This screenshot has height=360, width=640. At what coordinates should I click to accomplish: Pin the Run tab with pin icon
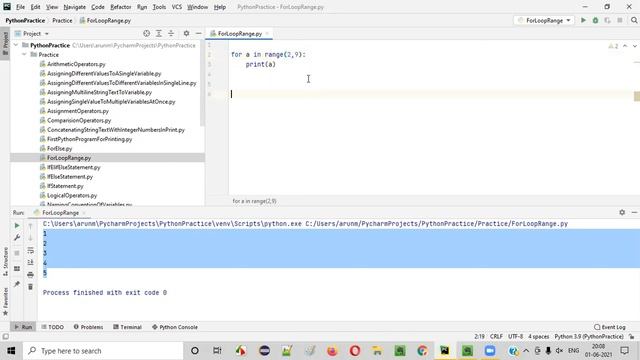(x=17, y=284)
